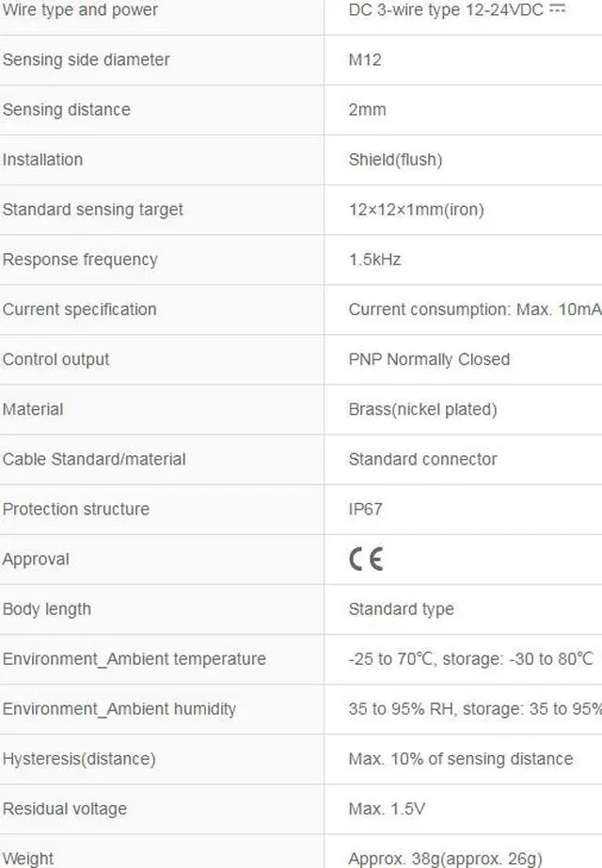Click the "Max. 1.5V" residual voltage value
Screen dimensions: 602x868
(388, 809)
